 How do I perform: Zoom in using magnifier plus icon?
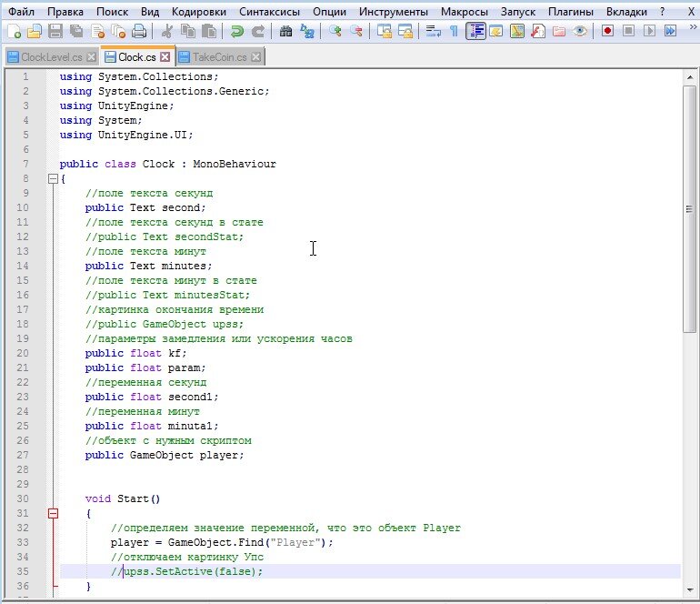(335, 31)
